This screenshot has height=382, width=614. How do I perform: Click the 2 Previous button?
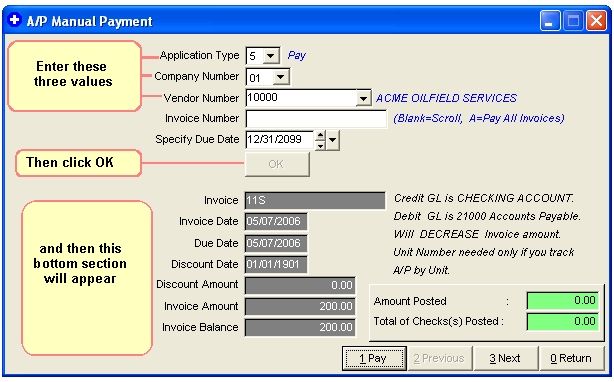pyautogui.click(x=440, y=358)
